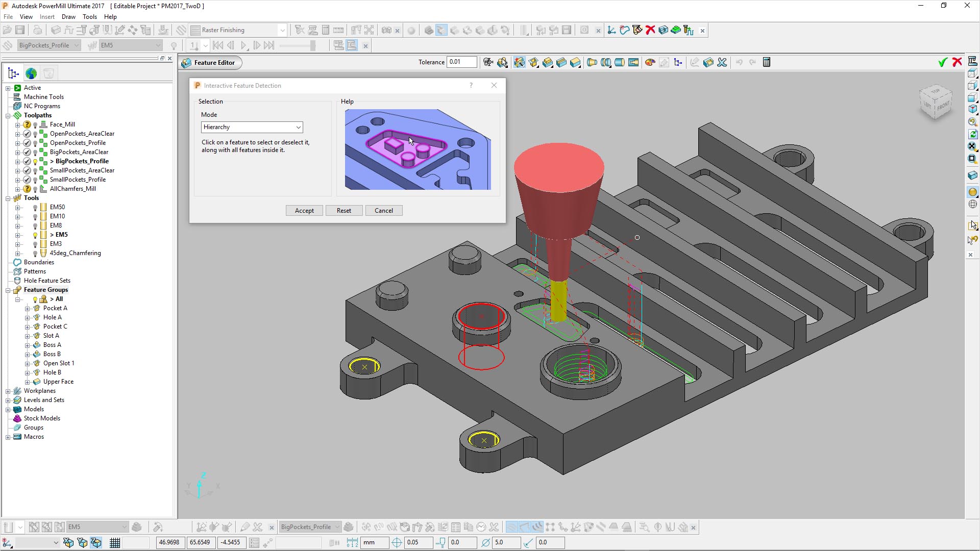The width and height of the screenshot is (980, 551).
Task: Select the Upper Face feature in the tree
Action: (58, 382)
